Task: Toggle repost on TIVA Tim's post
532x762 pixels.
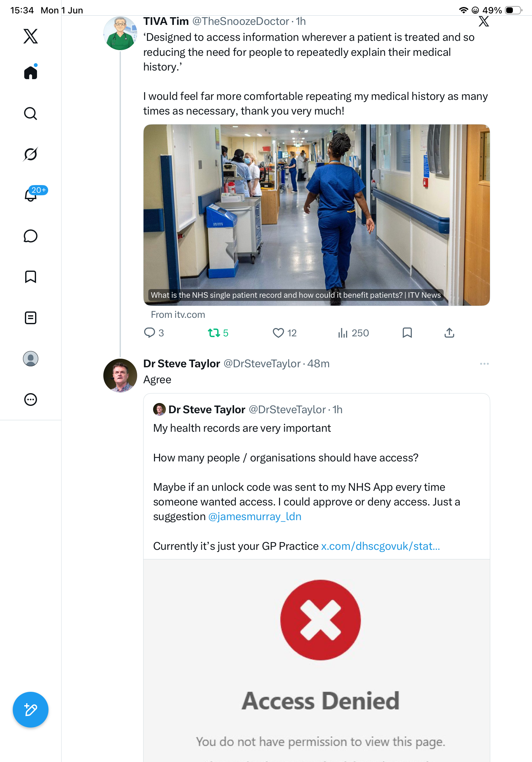Action: click(x=218, y=332)
